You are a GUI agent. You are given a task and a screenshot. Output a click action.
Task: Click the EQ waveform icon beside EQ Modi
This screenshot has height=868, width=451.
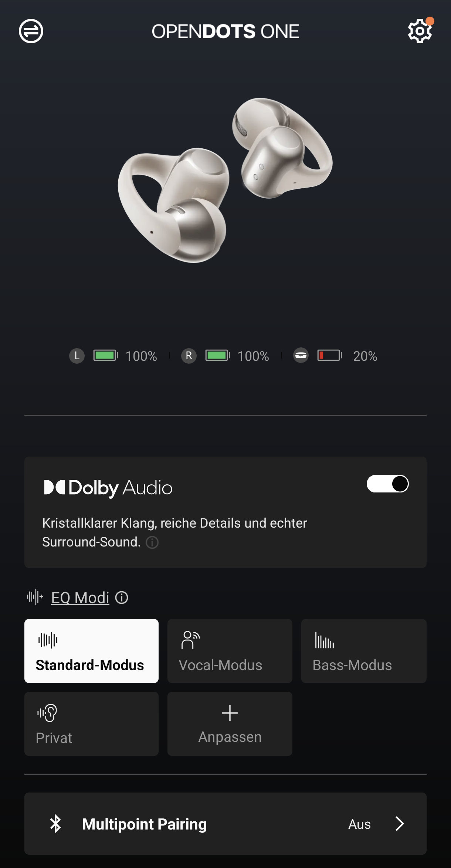click(35, 597)
